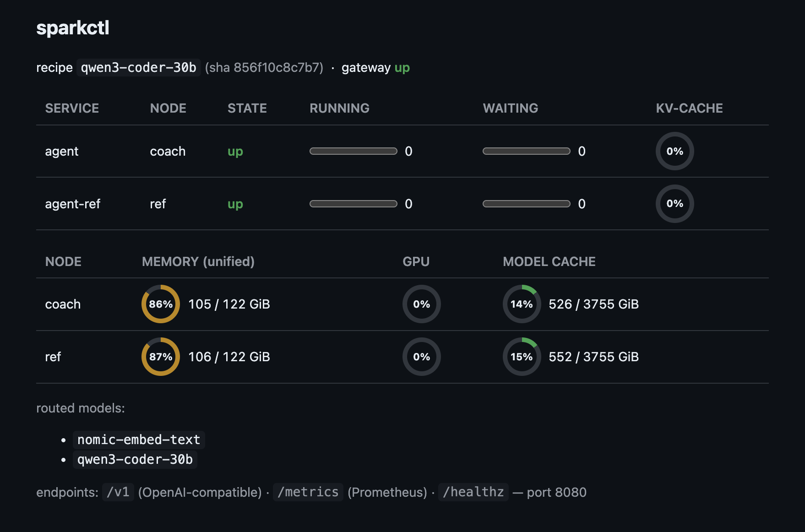Viewport: 805px width, 532px height.
Task: Select recipe name qwen3-coder-30b code tag
Action: [139, 68]
